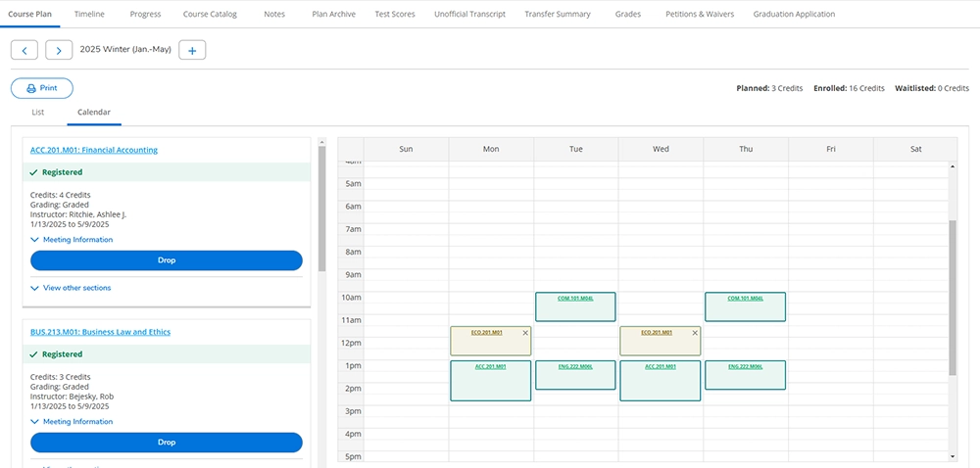
Task: Select Thursday ENG.222.M06L calendar block
Action: (x=745, y=375)
